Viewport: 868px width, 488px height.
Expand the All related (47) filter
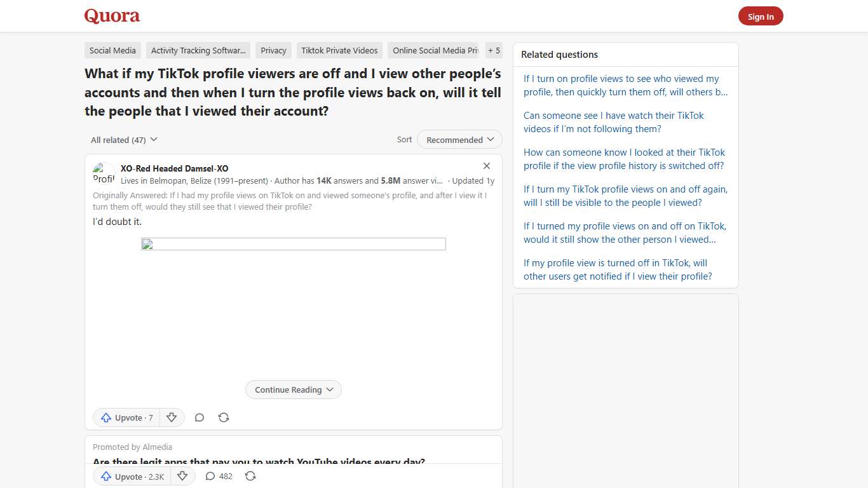[123, 139]
